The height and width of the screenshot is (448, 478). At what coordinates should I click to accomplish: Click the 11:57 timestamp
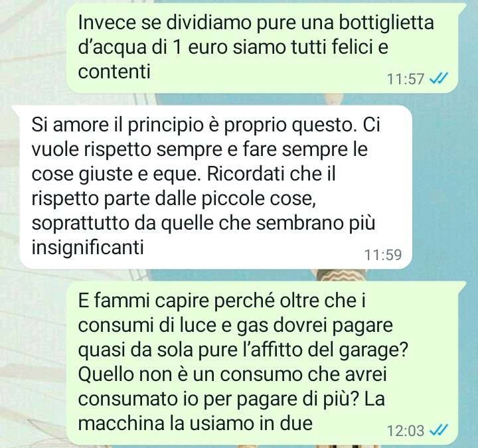406,79
